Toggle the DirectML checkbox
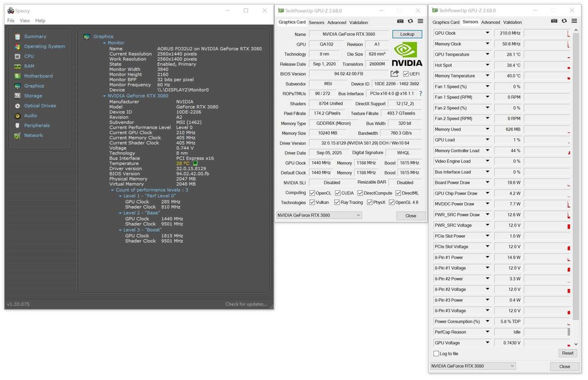 [398, 193]
